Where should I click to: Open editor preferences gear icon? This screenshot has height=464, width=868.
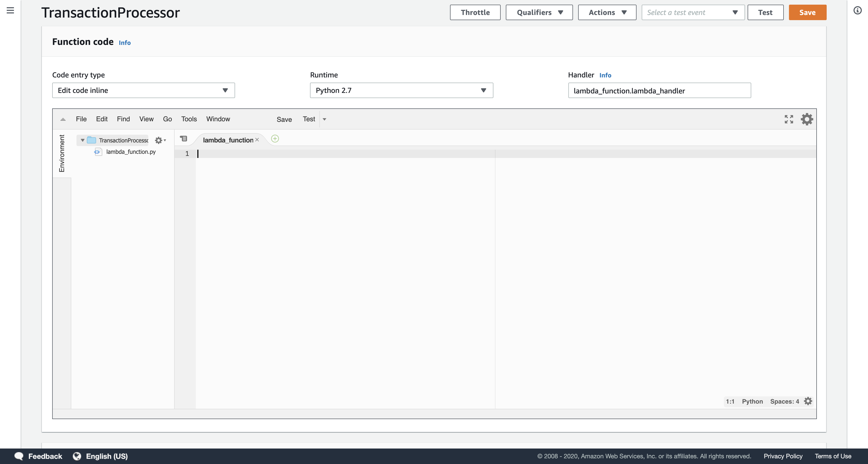click(807, 119)
